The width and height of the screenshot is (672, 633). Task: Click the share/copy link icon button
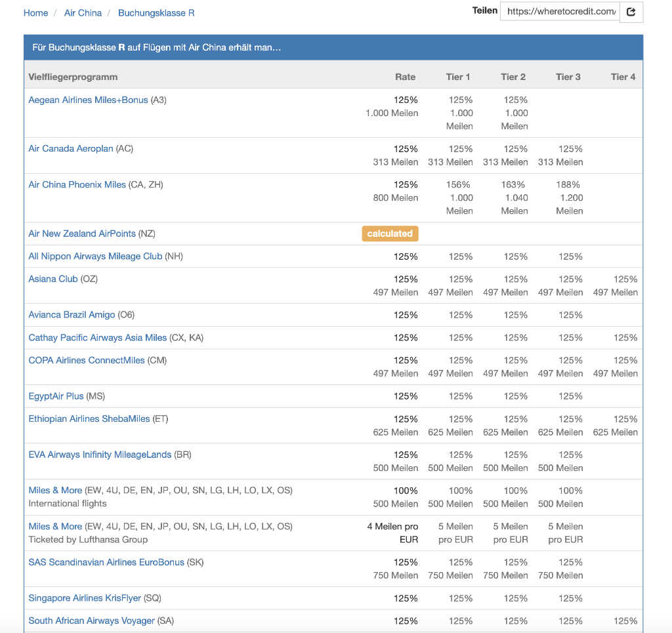(631, 12)
